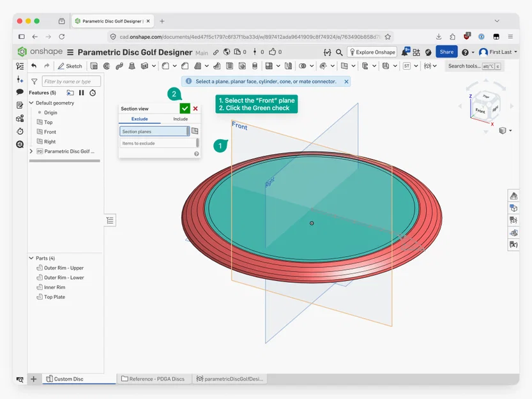Open the Draft tool dropdown arrow
The height and width of the screenshot is (399, 532).
coord(207,66)
